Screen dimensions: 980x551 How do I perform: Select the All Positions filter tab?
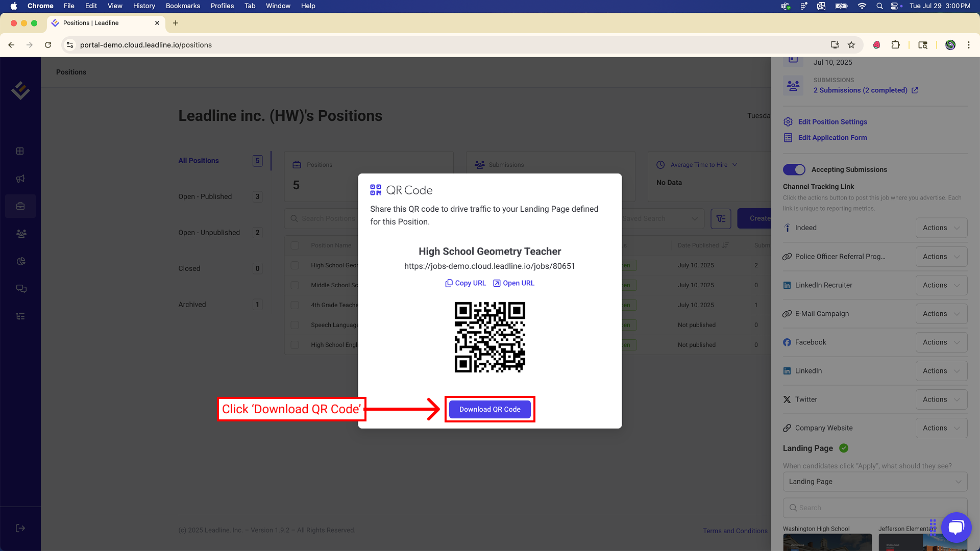[220, 161]
